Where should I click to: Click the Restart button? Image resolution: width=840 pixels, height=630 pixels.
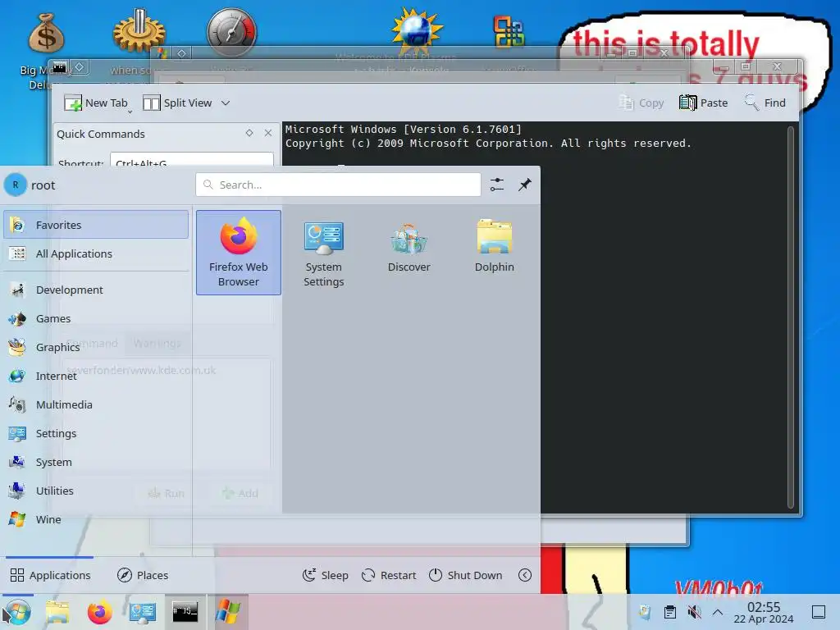click(x=389, y=575)
